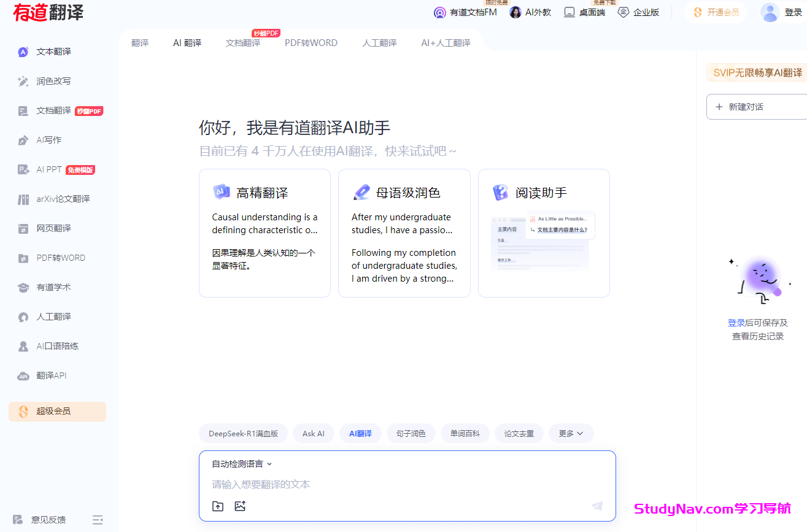Click the SVIP无限畅享AI翻译 banner

757,72
